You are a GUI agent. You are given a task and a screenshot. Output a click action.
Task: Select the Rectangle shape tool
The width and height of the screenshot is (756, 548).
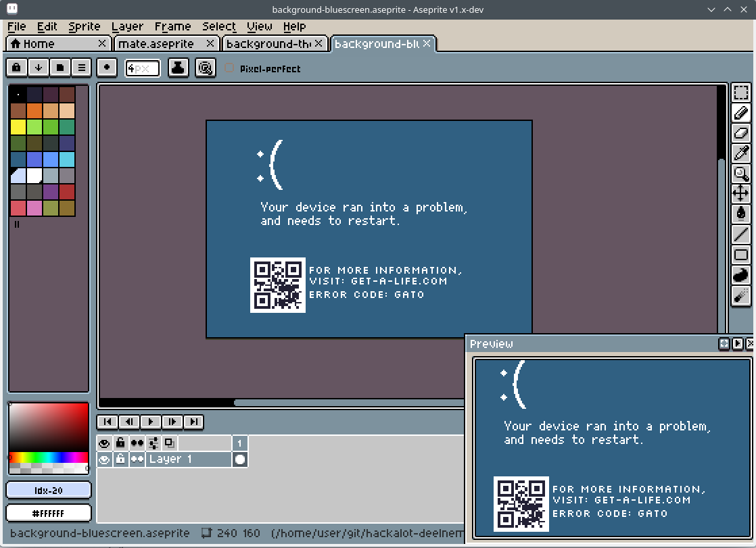click(x=741, y=255)
